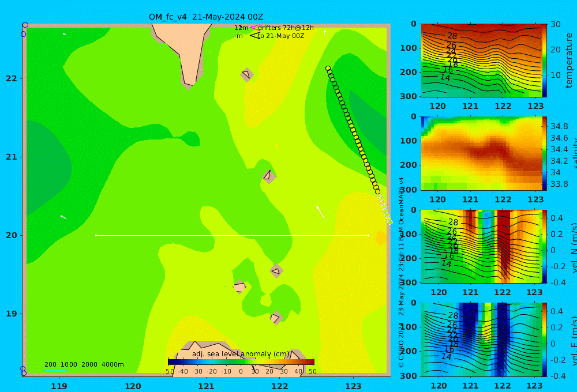
Task: Click the black arrow legend symbol beside 'm'
Action: (x=255, y=36)
